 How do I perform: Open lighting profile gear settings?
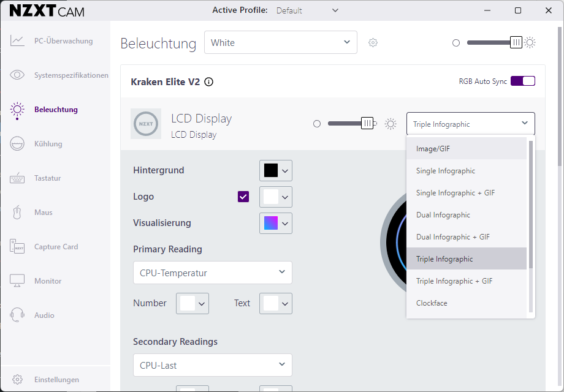pos(373,43)
